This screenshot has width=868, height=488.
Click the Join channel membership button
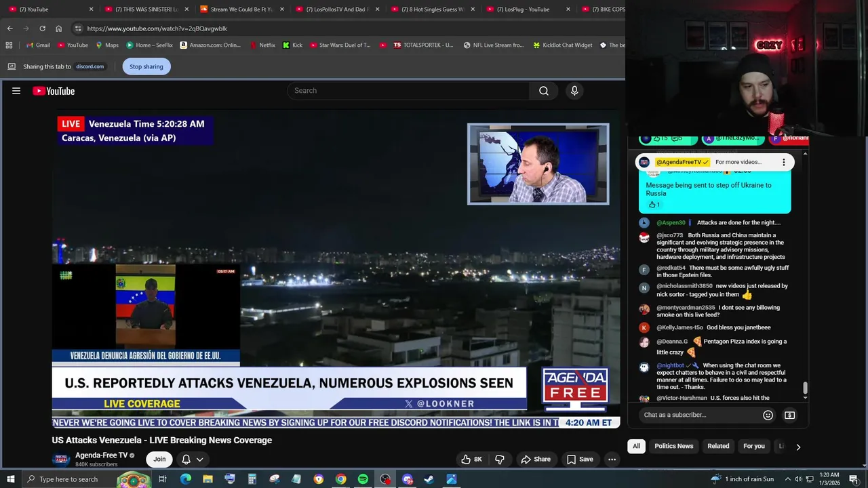159,459
